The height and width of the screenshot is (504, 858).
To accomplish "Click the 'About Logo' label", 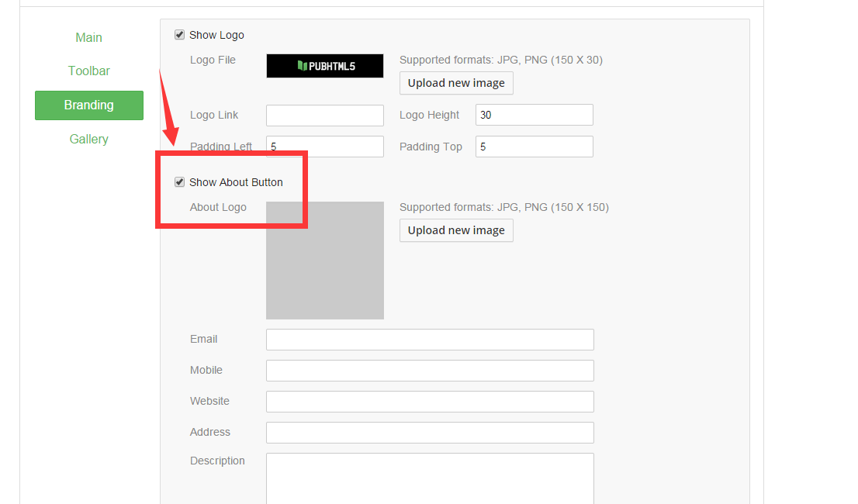I will 218,207.
